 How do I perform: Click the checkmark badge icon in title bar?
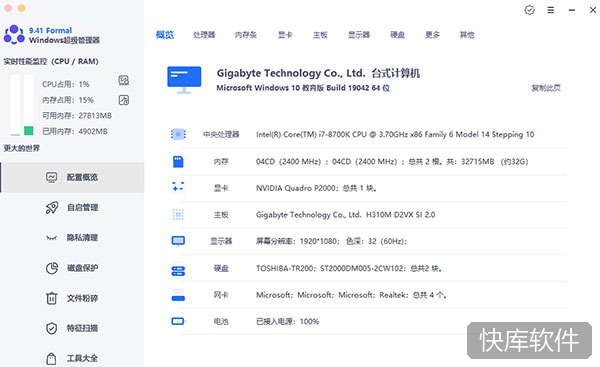click(529, 10)
